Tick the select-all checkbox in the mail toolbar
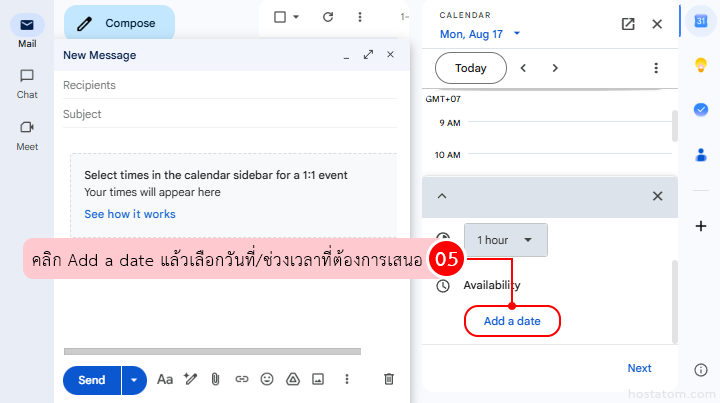The height and width of the screenshot is (403, 720). pos(280,17)
